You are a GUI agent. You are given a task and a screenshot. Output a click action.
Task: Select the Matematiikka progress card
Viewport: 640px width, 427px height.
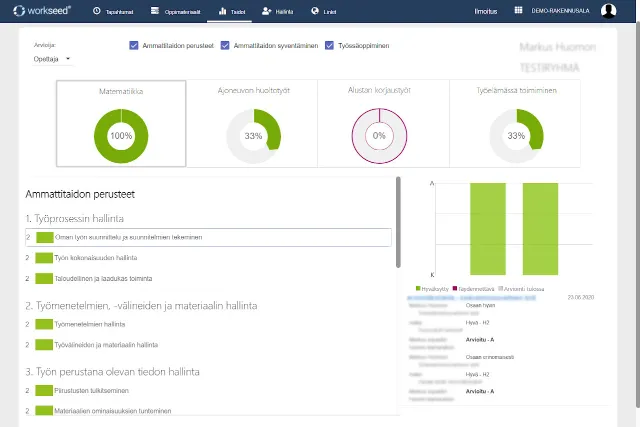(121, 123)
